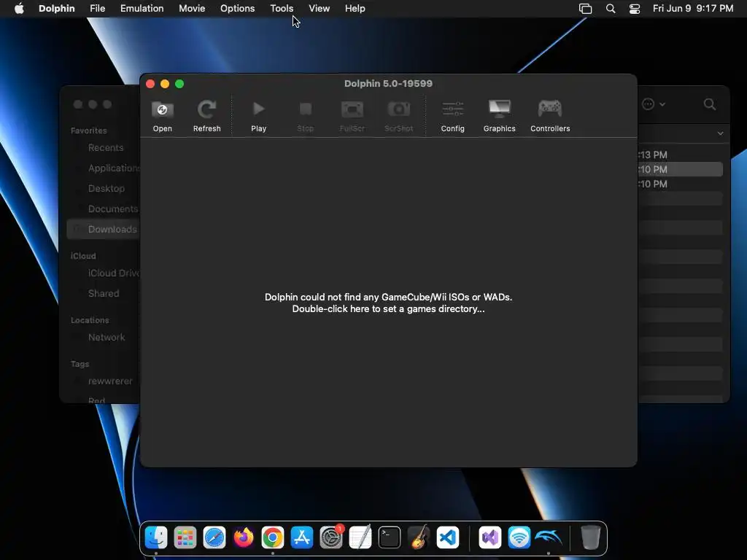This screenshot has height=560, width=747.
Task: Select the highlighted Finder row :10 PM
Action: pos(681,169)
